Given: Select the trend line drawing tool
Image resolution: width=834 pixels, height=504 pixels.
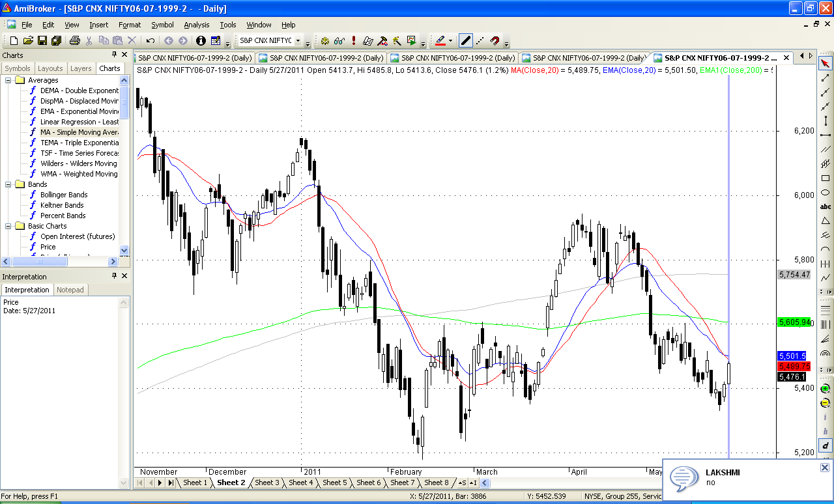Looking at the screenshot, I should tap(826, 77).
